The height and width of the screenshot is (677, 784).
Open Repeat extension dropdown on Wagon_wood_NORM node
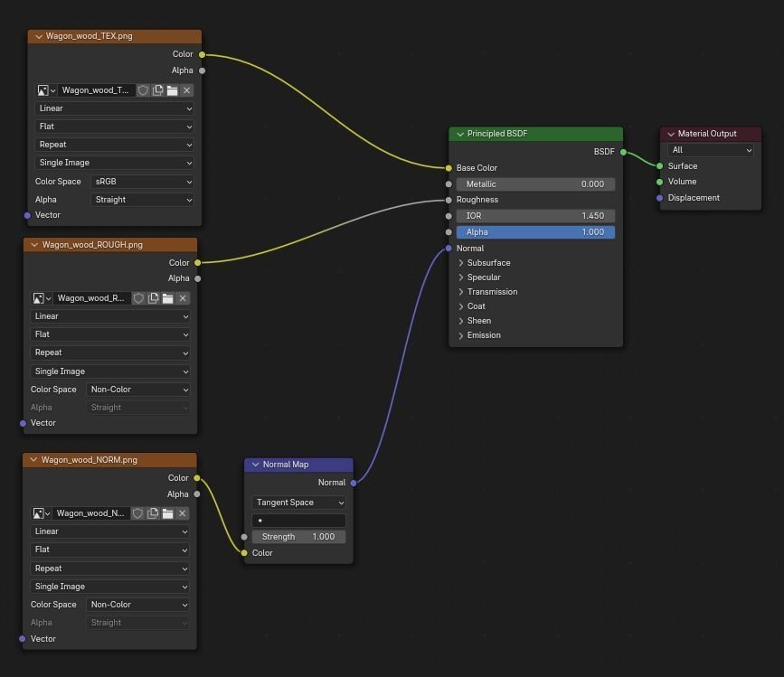tap(110, 569)
